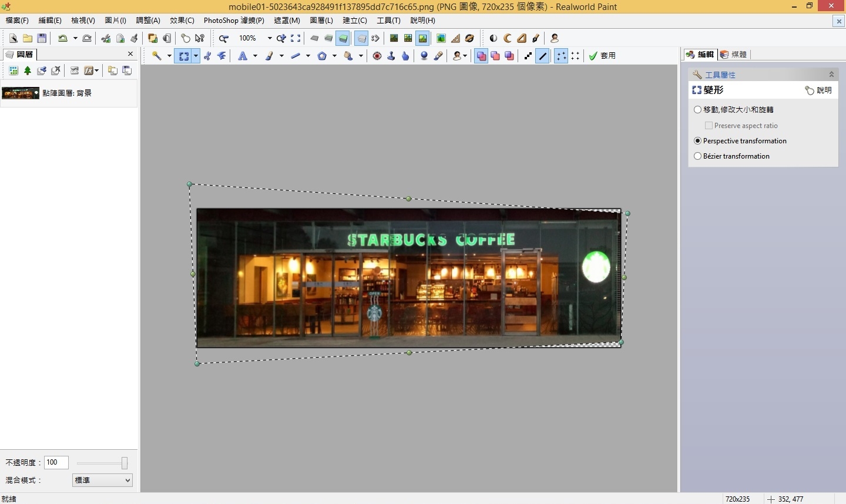Select the 點陣圖層: 背景 layer thumbnail
846x504 pixels.
tap(21, 93)
